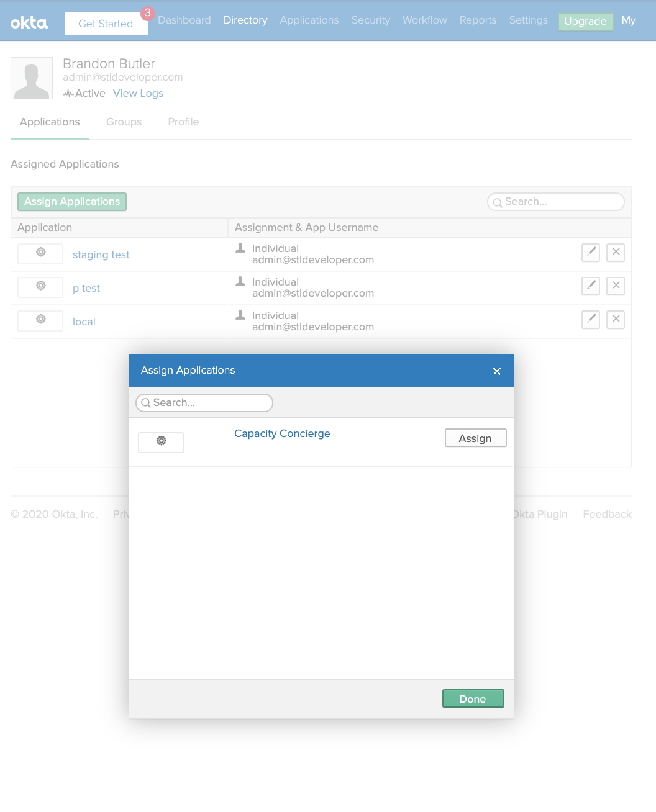Edit the local app assignment with pencil

(x=591, y=319)
